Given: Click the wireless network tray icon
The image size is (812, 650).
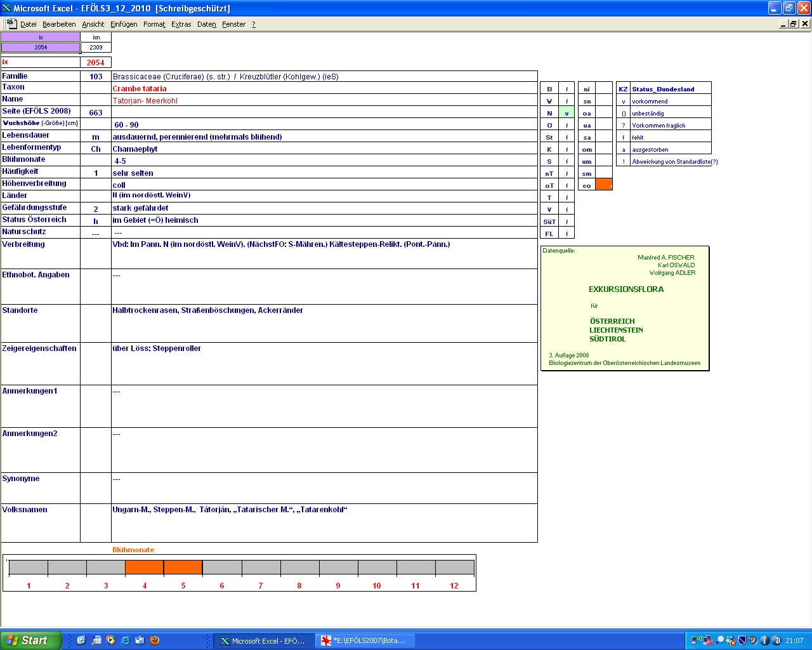Looking at the screenshot, I should pyautogui.click(x=697, y=640).
